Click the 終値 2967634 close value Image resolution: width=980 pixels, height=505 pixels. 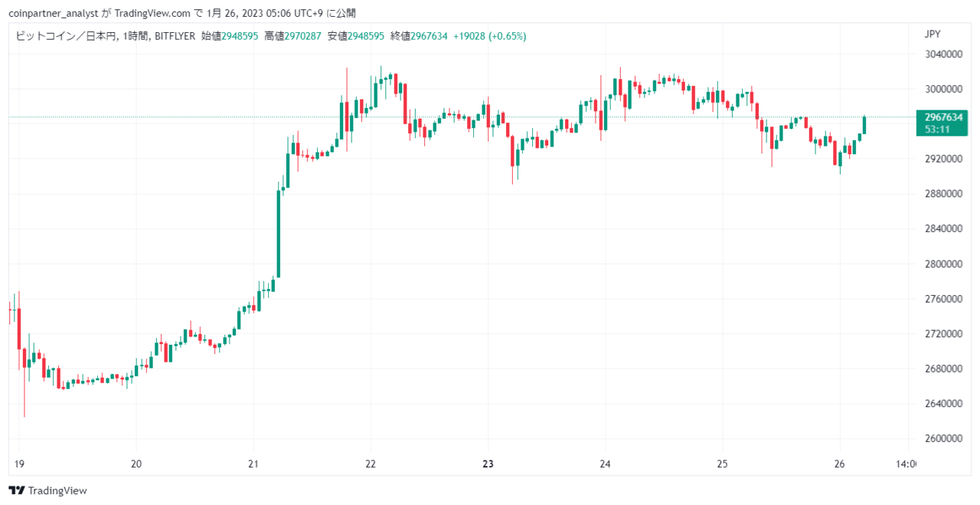click(419, 36)
